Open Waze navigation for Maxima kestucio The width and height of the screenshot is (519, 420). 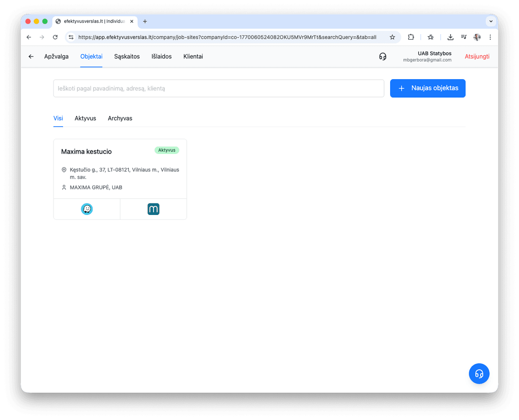pos(87,209)
